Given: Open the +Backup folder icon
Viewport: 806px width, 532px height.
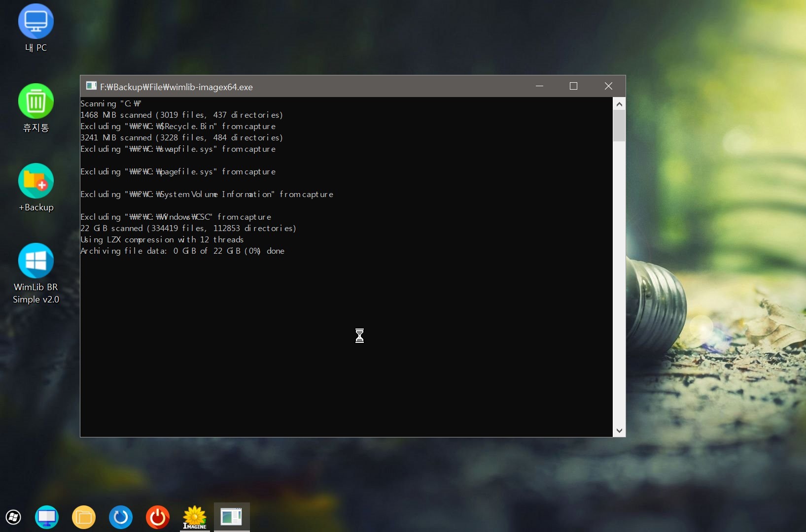Looking at the screenshot, I should pyautogui.click(x=36, y=188).
